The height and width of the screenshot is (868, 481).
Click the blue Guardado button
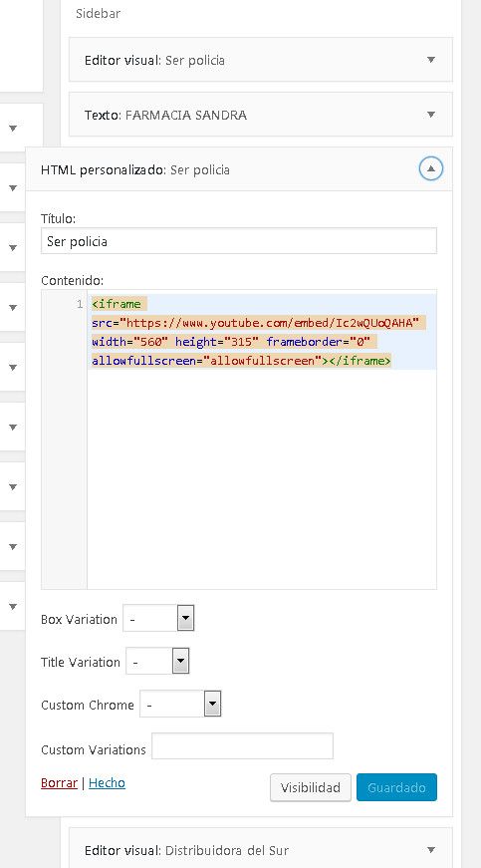(396, 787)
